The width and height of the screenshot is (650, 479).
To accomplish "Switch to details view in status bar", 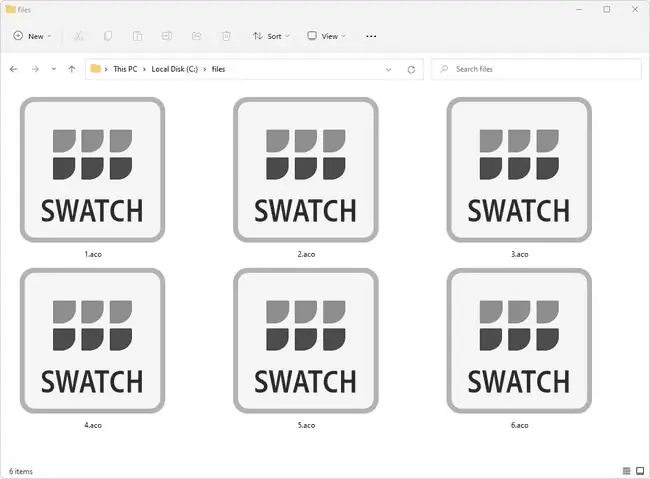I will click(x=626, y=471).
